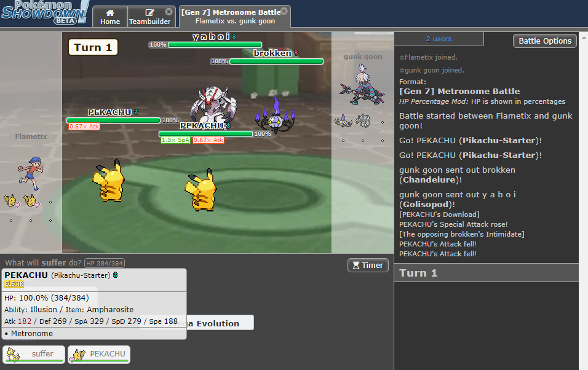Image resolution: width=588 pixels, height=370 pixels.
Task: Click the "• Metronome" move entry
Action: [29, 333]
